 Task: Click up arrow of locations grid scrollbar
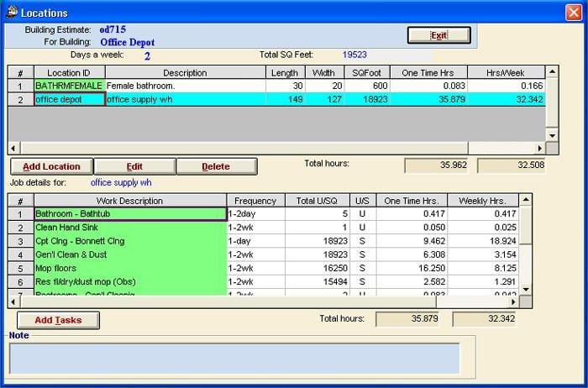(552, 71)
